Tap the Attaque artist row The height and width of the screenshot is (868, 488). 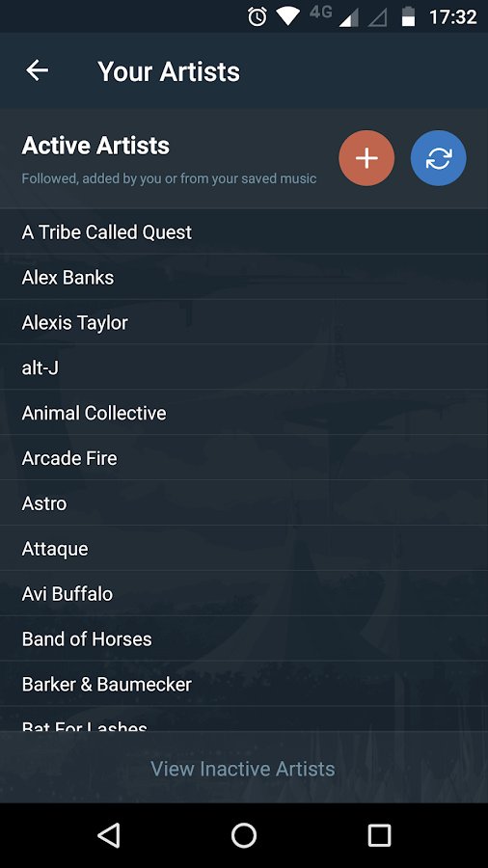244,549
